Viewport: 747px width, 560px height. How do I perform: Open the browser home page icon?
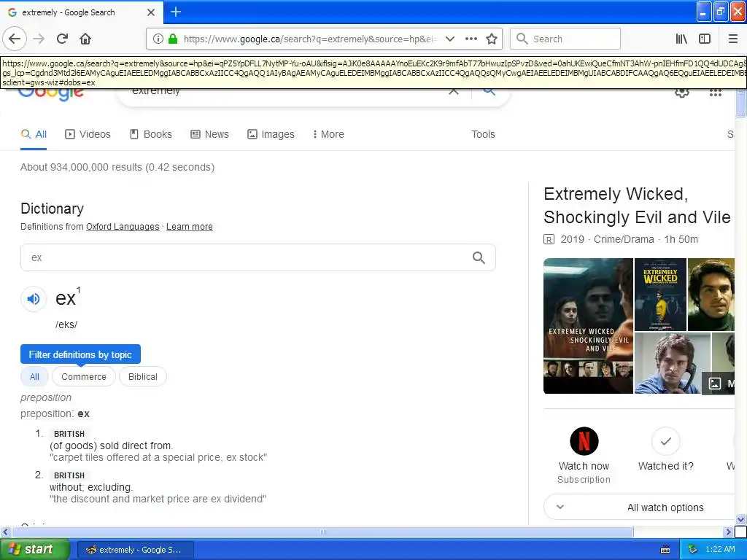(x=85, y=39)
